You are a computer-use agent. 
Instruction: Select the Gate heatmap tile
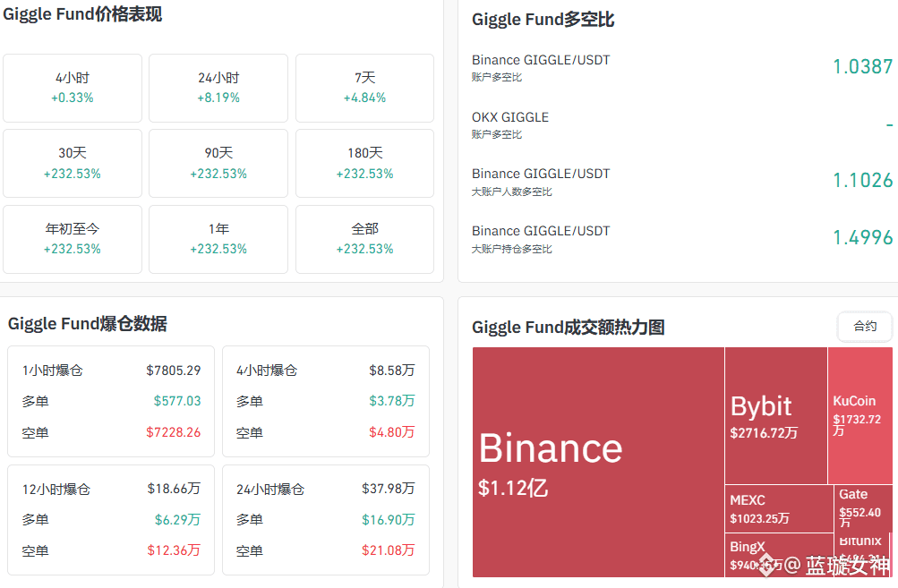[x=863, y=509]
